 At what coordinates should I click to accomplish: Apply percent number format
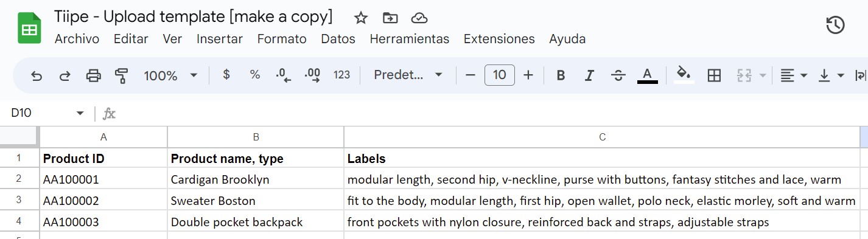(255, 75)
